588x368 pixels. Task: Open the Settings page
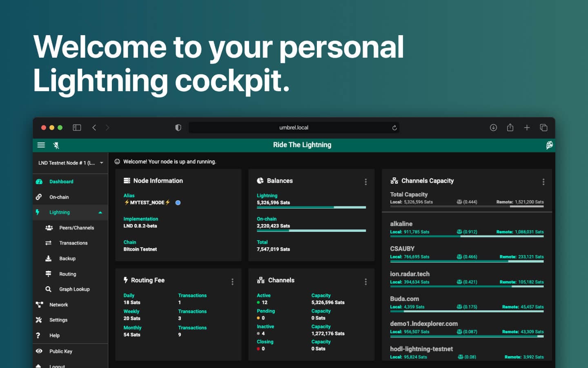tap(58, 320)
